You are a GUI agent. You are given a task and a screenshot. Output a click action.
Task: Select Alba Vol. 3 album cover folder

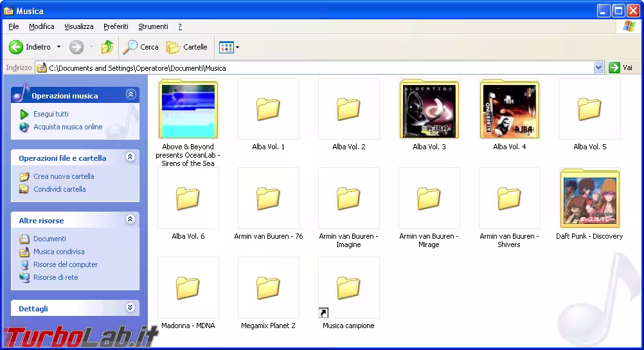click(x=429, y=109)
